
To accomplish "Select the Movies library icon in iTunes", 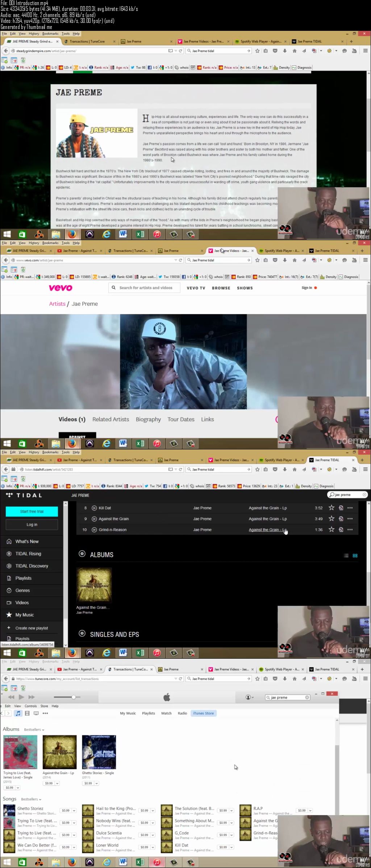I will click(x=27, y=713).
